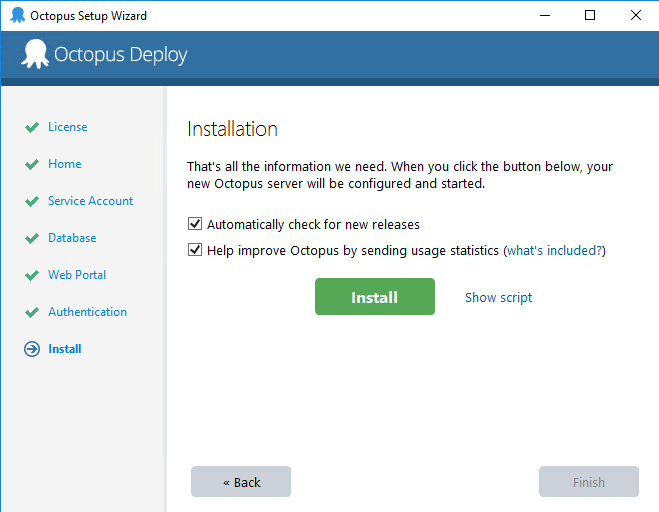This screenshot has height=512, width=659.
Task: Click the Finish button
Action: pyautogui.click(x=589, y=482)
